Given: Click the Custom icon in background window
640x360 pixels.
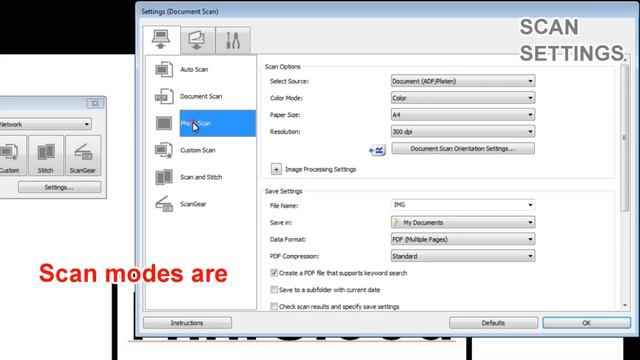Looking at the screenshot, I should coord(12,156).
